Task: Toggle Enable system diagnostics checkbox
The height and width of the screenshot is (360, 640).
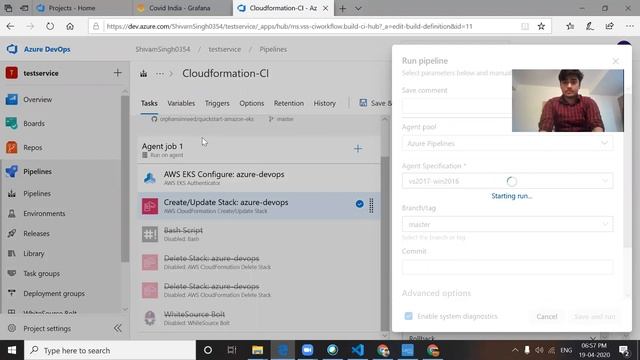Action: click(x=408, y=316)
